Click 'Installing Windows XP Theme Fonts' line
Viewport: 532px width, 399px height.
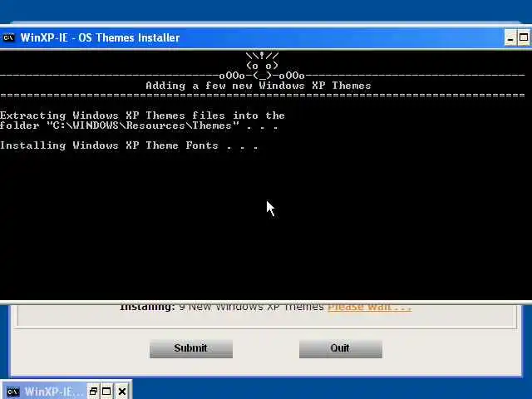point(129,145)
